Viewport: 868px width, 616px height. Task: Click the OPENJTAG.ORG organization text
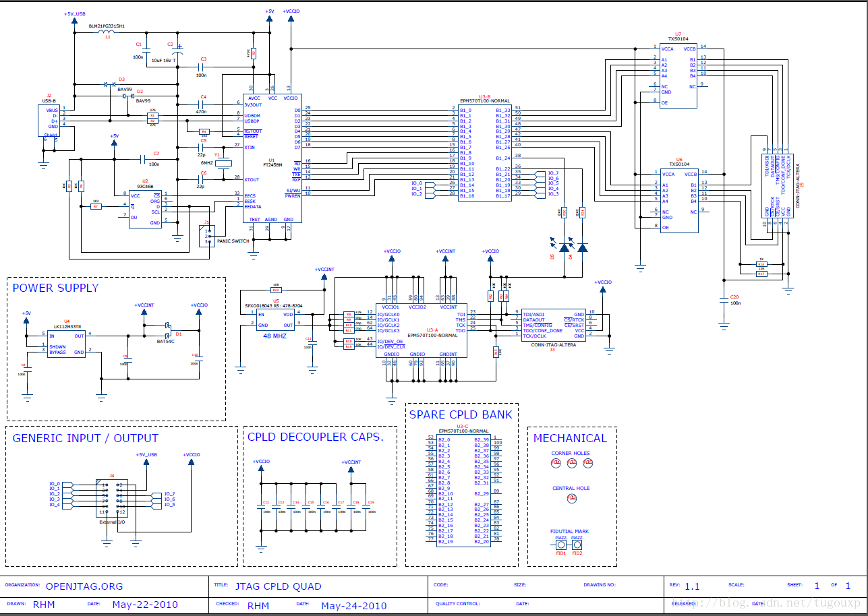84,586
